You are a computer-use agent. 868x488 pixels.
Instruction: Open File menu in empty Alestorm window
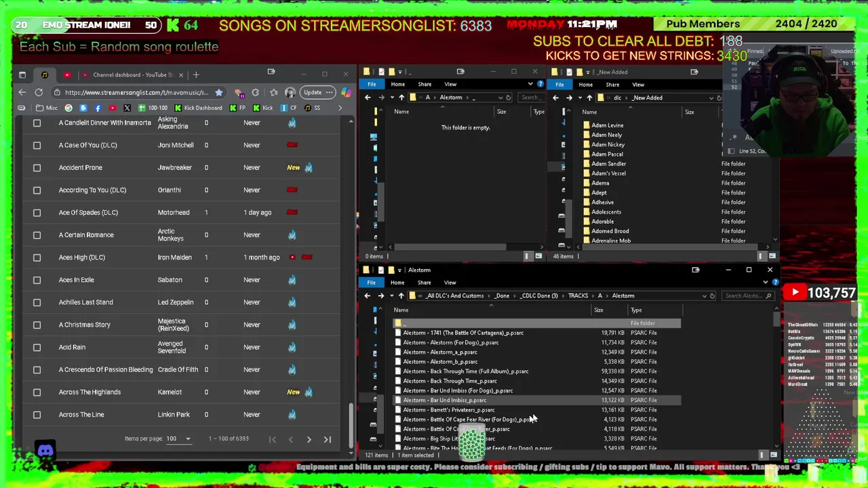pyautogui.click(x=372, y=84)
